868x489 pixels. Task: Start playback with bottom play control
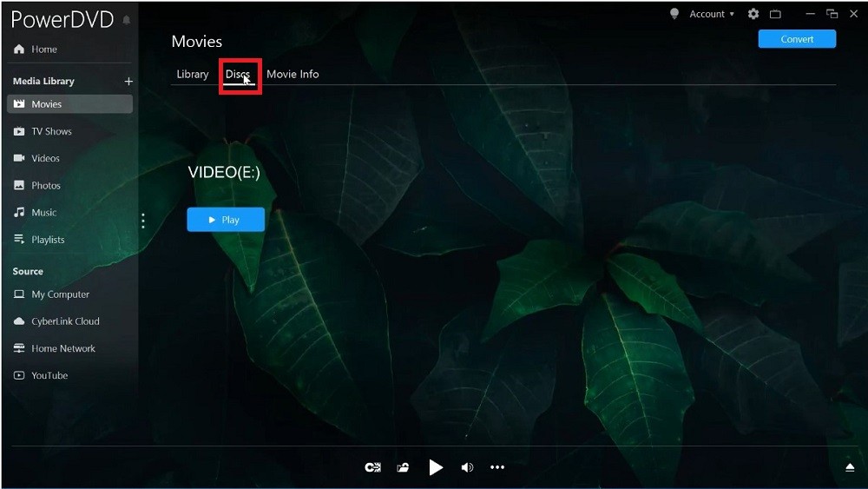436,468
